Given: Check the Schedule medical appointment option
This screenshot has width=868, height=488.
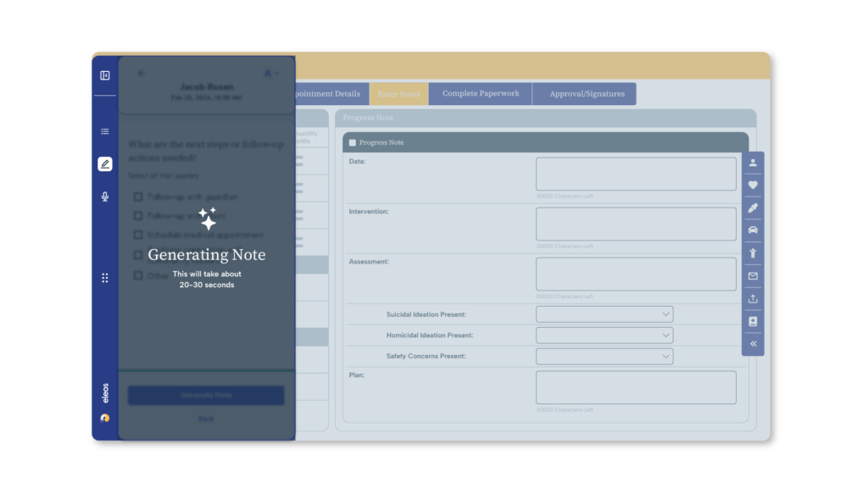Looking at the screenshot, I should [x=137, y=235].
